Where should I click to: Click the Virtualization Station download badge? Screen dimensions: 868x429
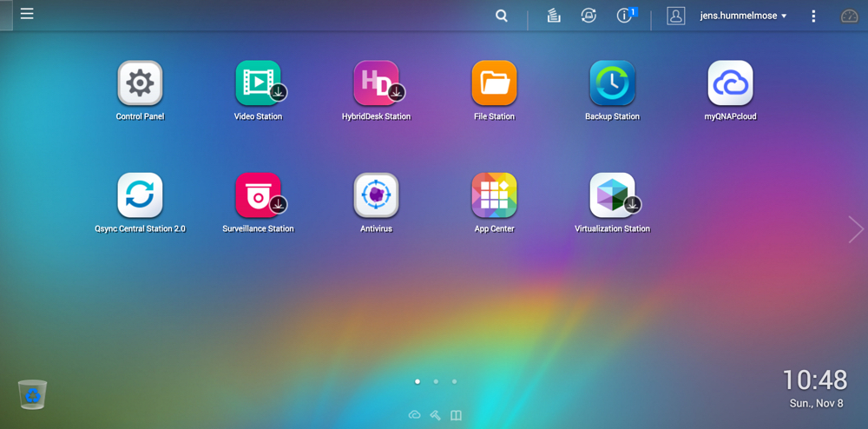tap(633, 204)
